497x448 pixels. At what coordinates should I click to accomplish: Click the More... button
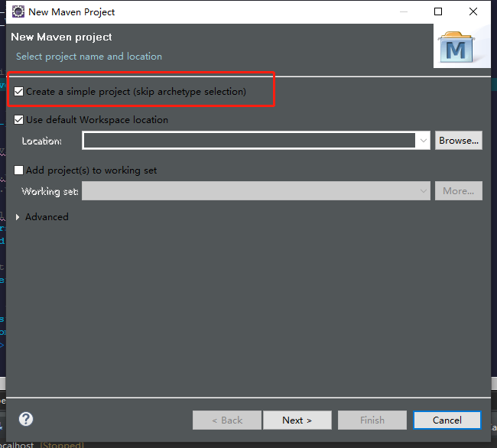pos(458,190)
